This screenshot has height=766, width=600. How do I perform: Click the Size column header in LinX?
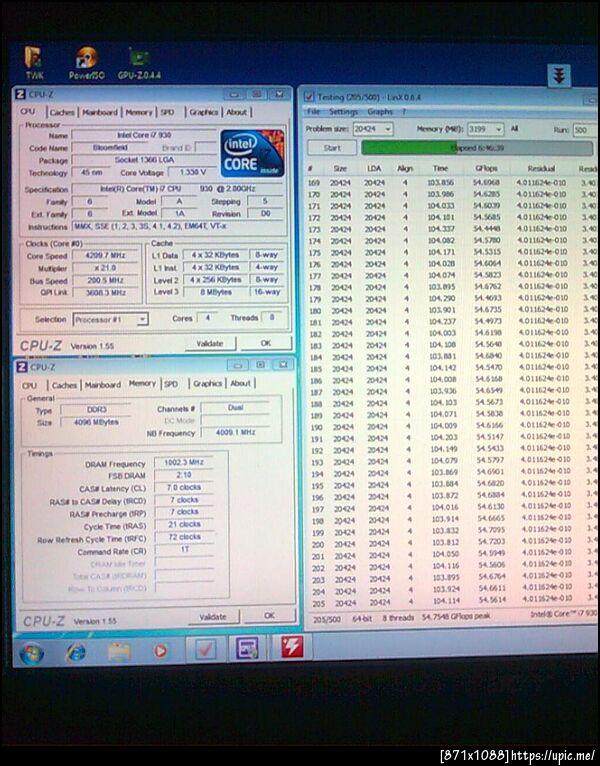(x=340, y=168)
